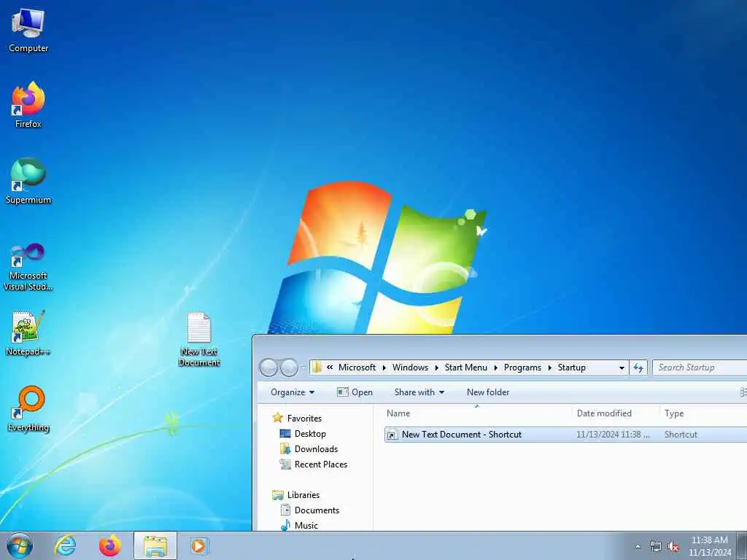
Task: Select the Supermium desktop shortcut
Action: click(28, 181)
